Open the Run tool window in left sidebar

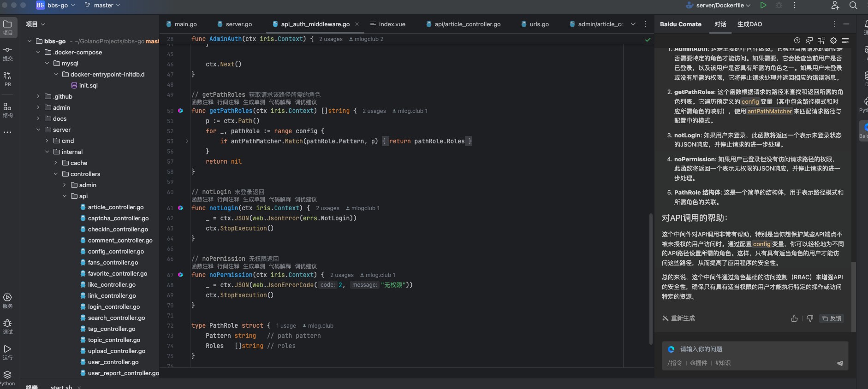(x=8, y=352)
